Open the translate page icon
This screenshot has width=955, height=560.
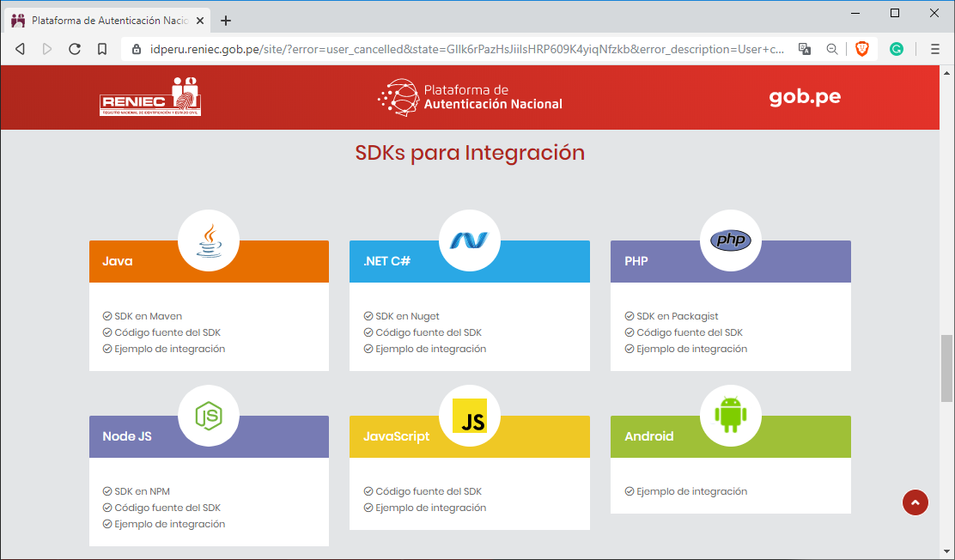pyautogui.click(x=805, y=49)
